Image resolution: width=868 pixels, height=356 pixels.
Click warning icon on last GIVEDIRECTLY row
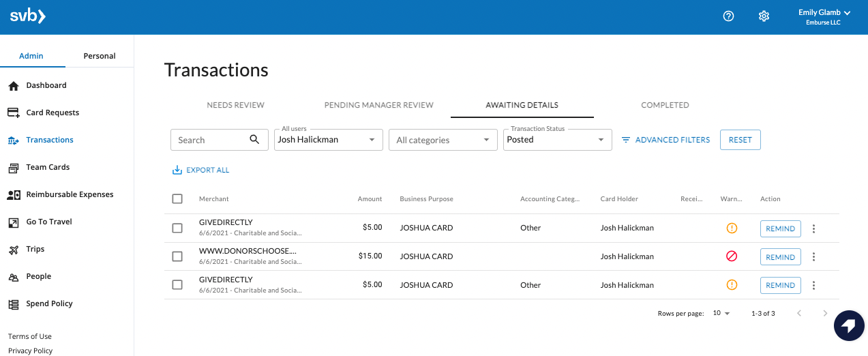pyautogui.click(x=732, y=285)
